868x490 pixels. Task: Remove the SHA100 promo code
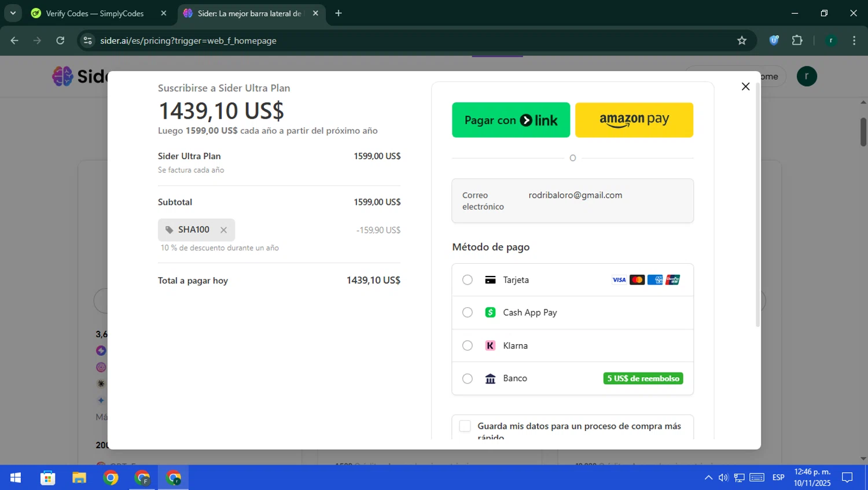click(223, 230)
